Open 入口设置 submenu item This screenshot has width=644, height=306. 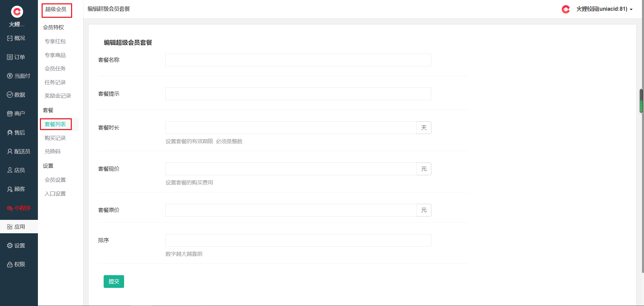pyautogui.click(x=55, y=193)
